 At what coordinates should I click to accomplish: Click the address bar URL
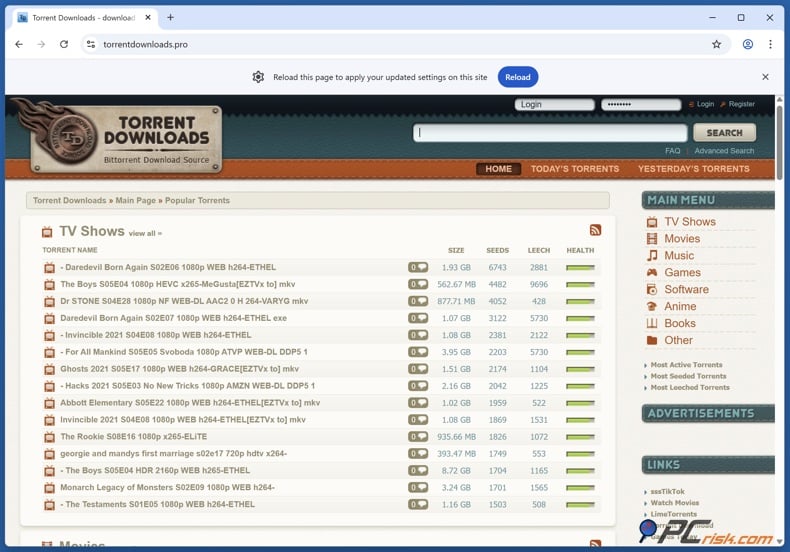click(x=146, y=44)
